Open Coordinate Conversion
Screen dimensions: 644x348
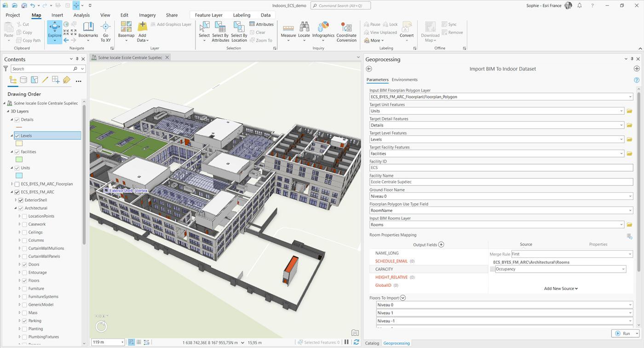click(x=346, y=31)
